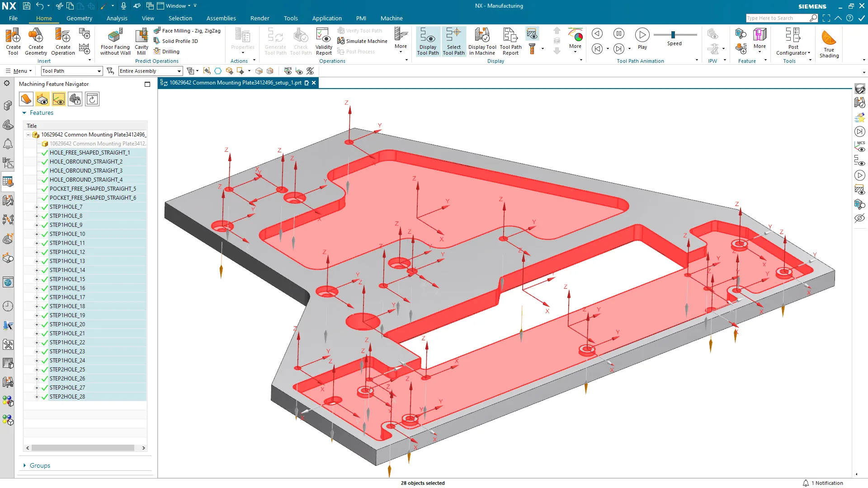This screenshot has height=488, width=868.
Task: Select the Cavity Mill operation icon
Action: click(x=142, y=36)
